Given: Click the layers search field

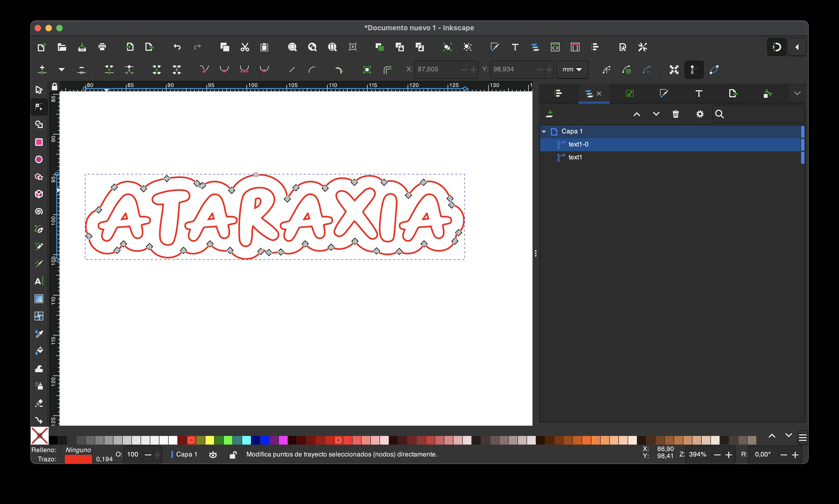Looking at the screenshot, I should coord(758,114).
